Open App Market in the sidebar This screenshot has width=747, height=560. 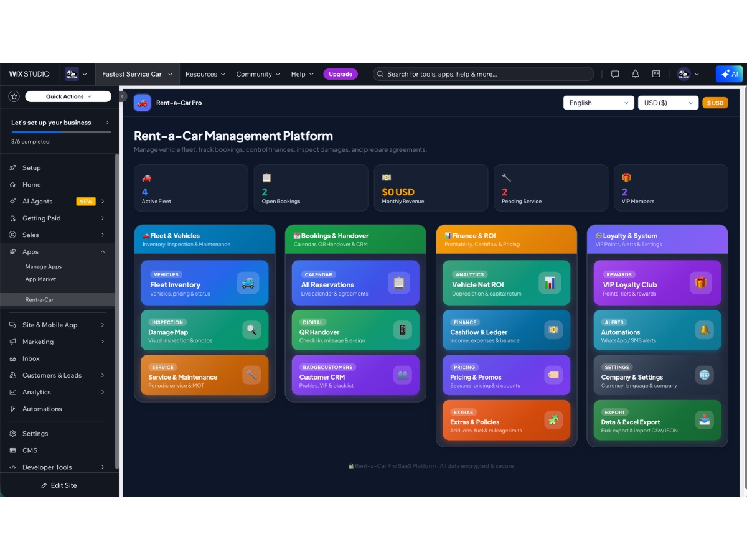(x=40, y=279)
